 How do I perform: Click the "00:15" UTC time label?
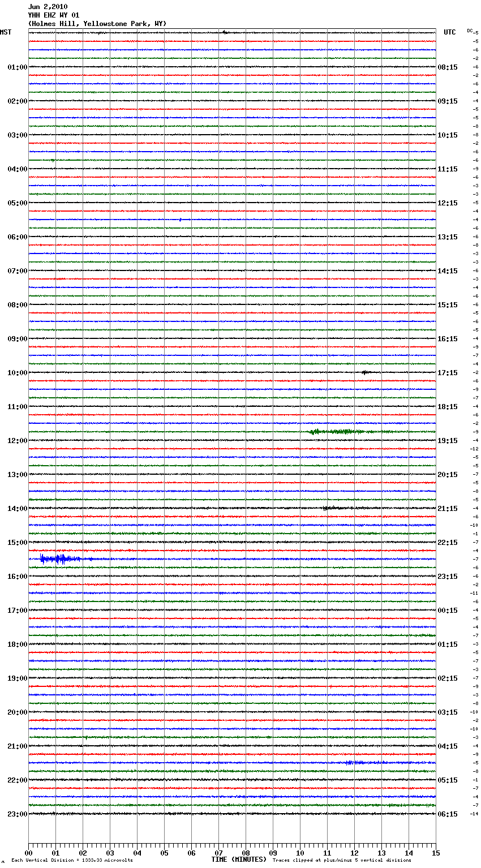448,611
